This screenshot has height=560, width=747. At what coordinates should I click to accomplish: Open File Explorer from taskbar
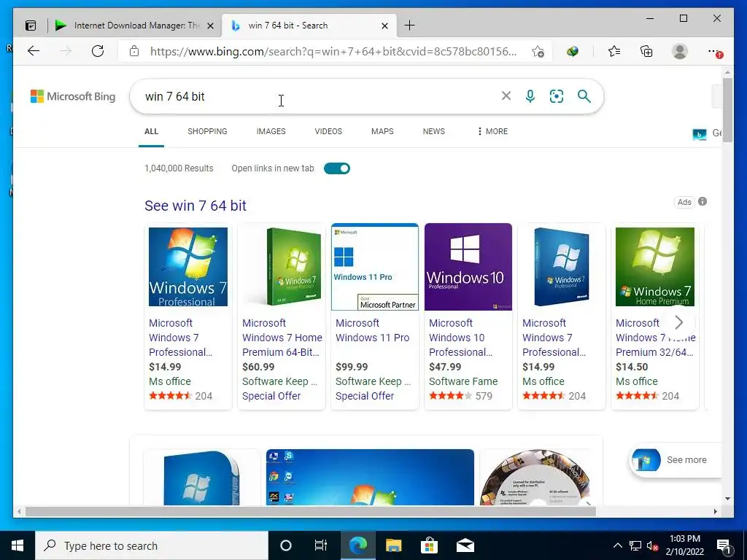[393, 545]
